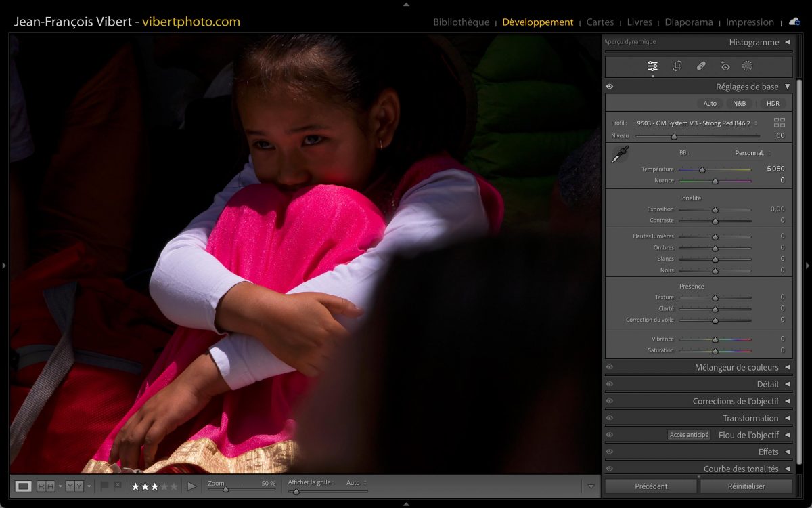This screenshot has height=508, width=812.
Task: Toggle the Détail panel eye switch
Action: click(x=610, y=384)
